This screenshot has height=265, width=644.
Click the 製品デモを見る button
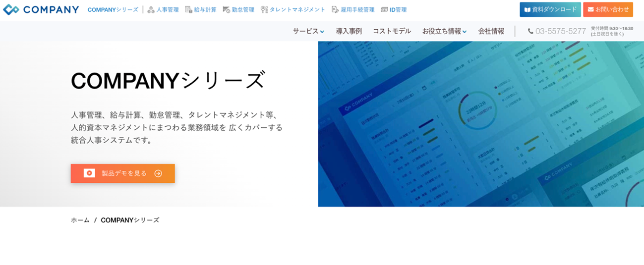[122, 173]
